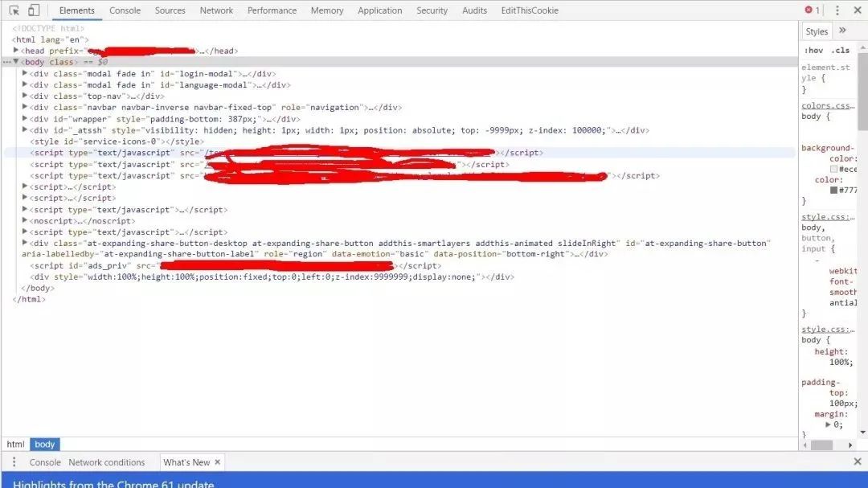868x488 pixels.
Task: Open the Sources tab
Action: pyautogui.click(x=170, y=10)
